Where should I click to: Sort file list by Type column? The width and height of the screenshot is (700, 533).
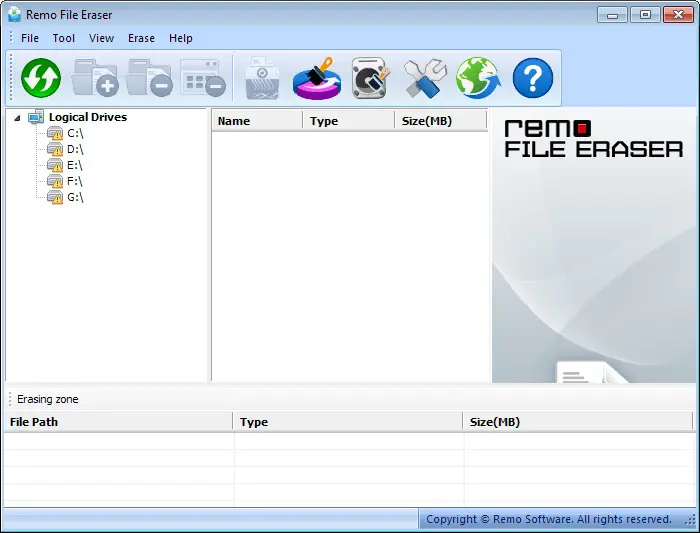[x=348, y=121]
